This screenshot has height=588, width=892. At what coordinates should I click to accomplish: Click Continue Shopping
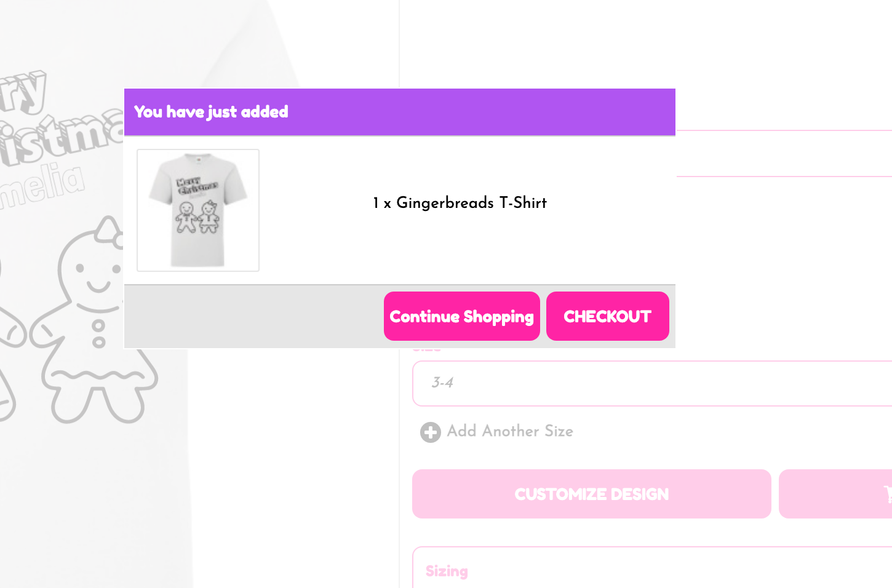coord(461,316)
